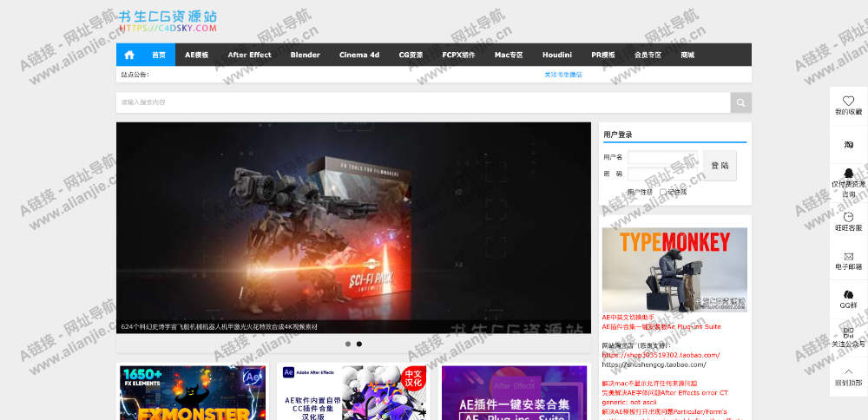Focus the 密码 password field
This screenshot has width=868, height=420.
(x=663, y=174)
